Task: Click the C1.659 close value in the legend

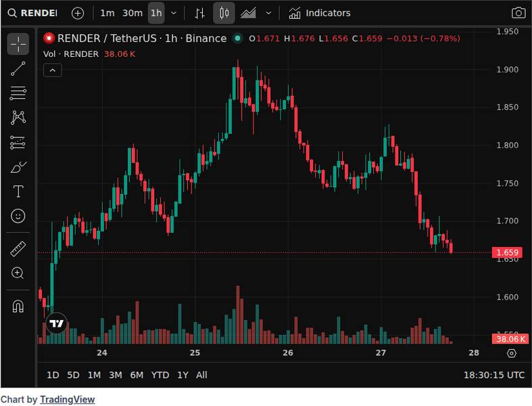Action: tap(367, 39)
